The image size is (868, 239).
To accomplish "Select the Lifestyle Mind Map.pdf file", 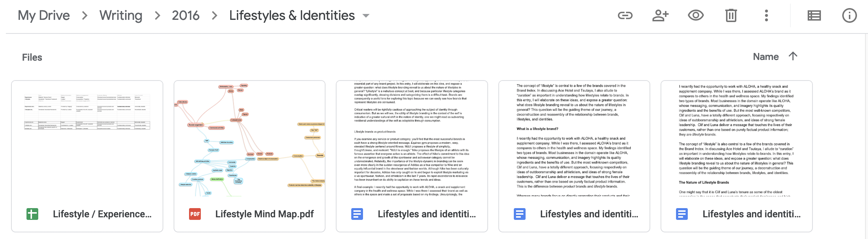I will click(249, 156).
